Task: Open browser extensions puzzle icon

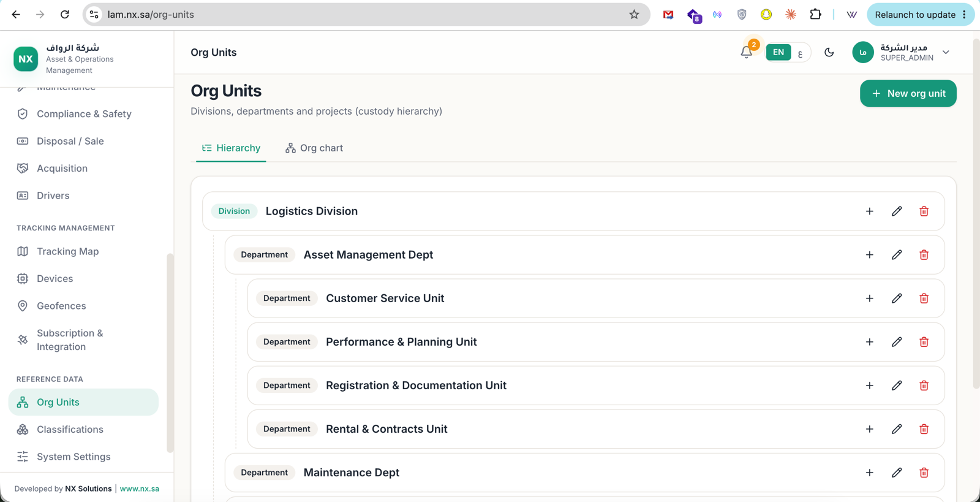Action: click(815, 14)
